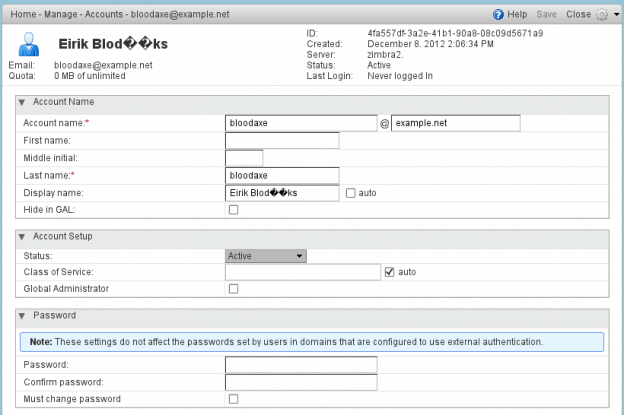Uncheck auto for Class of Service
The image size is (624, 415).
(x=390, y=272)
